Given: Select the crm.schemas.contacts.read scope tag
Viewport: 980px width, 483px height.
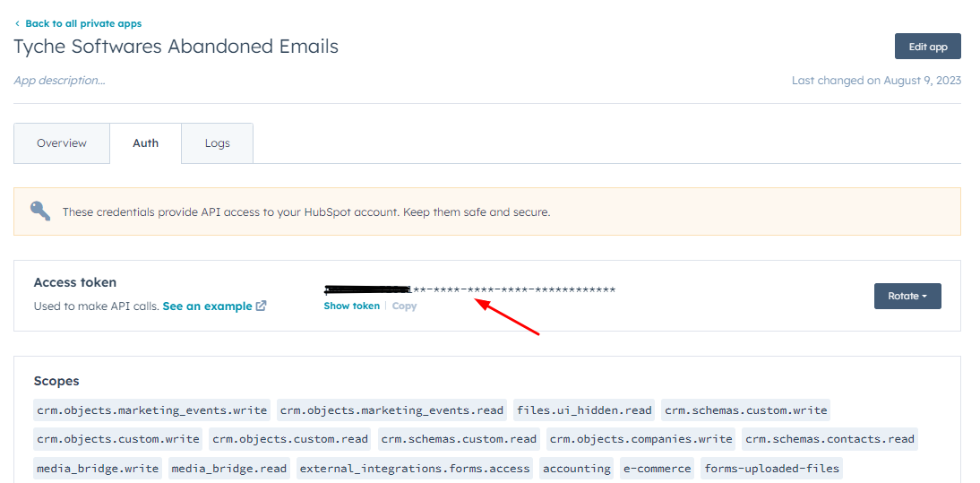Looking at the screenshot, I should coord(830,439).
